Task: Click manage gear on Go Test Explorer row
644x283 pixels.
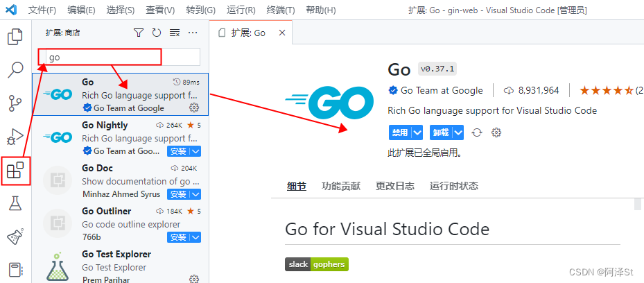Action: (194, 280)
